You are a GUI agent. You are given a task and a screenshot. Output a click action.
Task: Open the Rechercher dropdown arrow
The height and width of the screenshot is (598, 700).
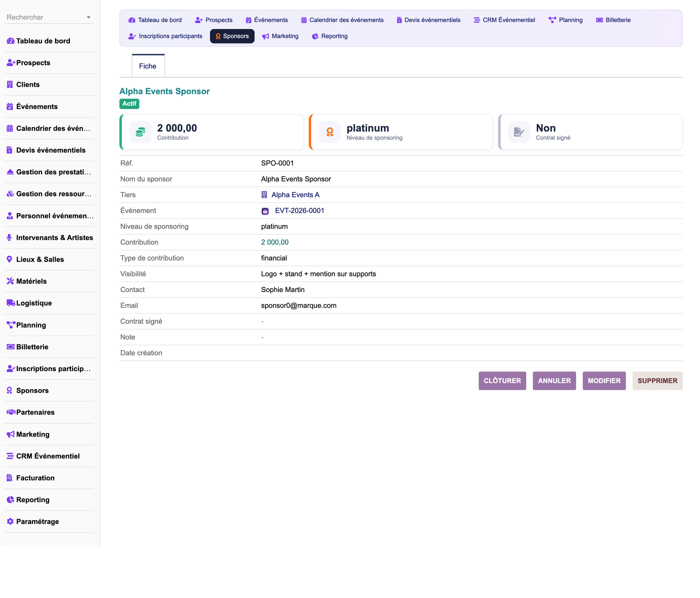(88, 18)
